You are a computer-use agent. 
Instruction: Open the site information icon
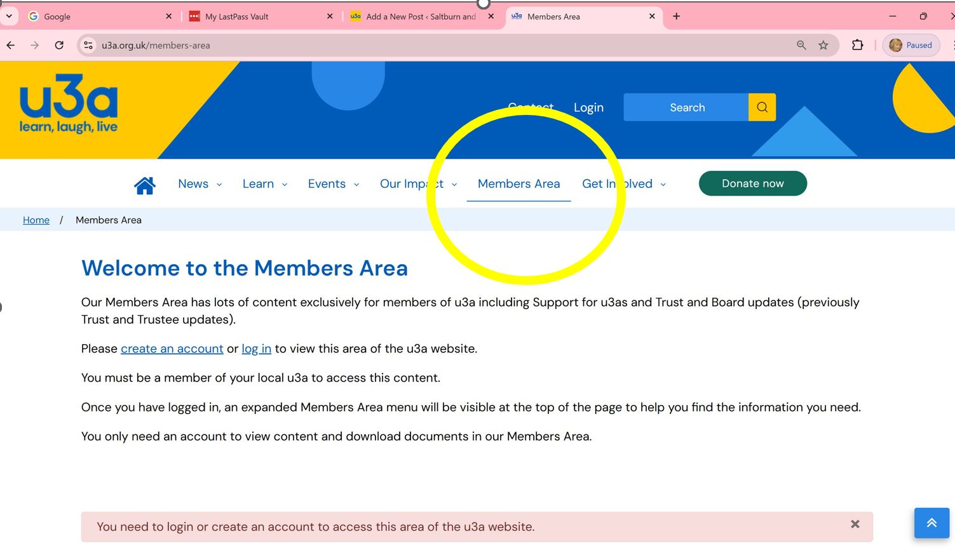(x=88, y=45)
